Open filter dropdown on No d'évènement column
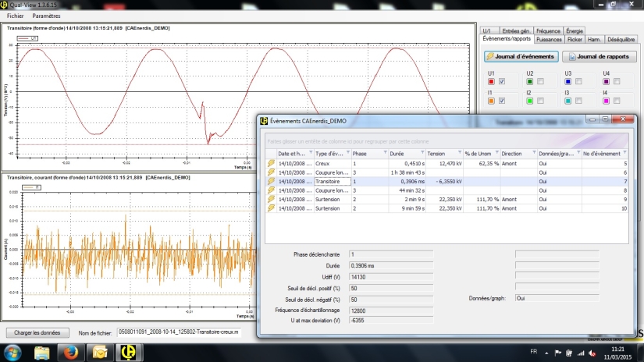Image resolution: width=644 pixels, height=362 pixels. [x=624, y=152]
